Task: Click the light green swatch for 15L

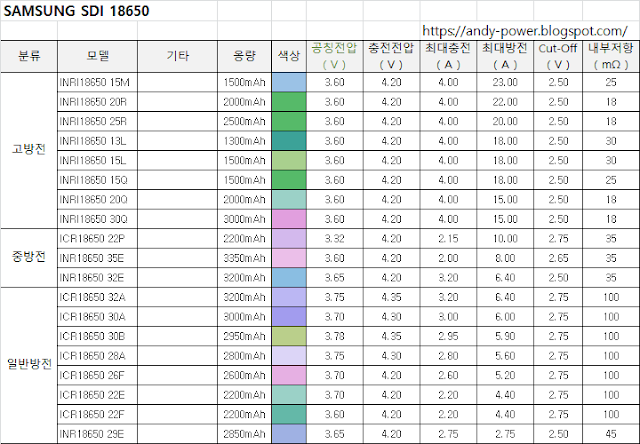Action: pyautogui.click(x=289, y=160)
